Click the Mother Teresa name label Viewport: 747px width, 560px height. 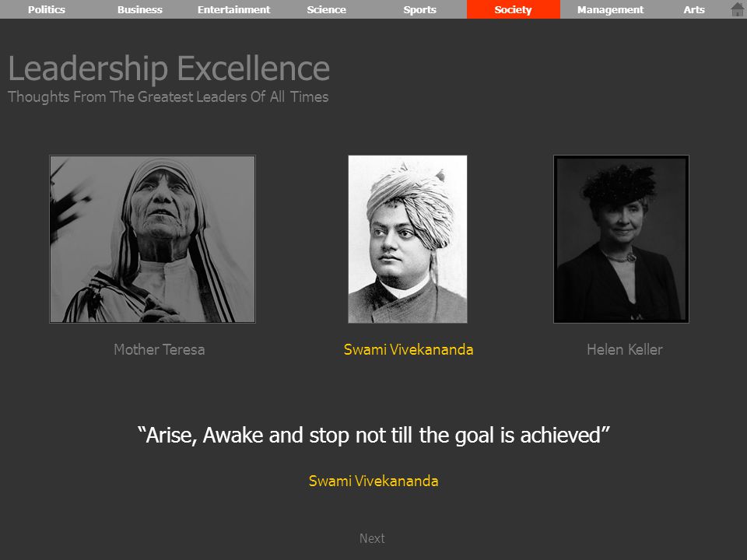click(x=160, y=349)
